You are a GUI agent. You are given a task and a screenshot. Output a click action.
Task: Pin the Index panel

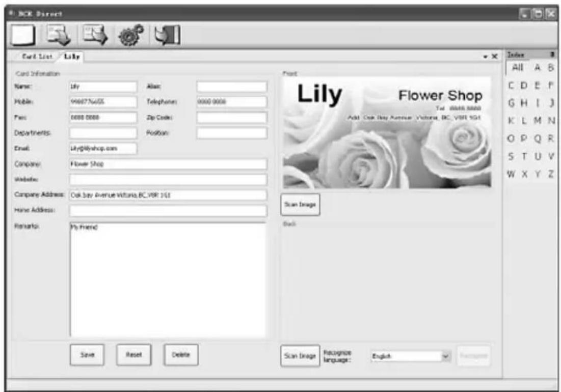552,54
